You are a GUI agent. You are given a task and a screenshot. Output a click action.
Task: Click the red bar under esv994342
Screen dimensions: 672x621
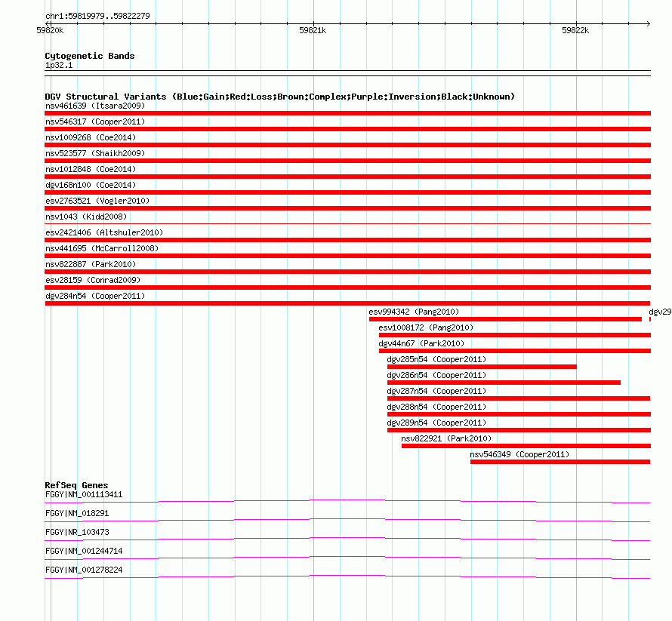coord(505,319)
